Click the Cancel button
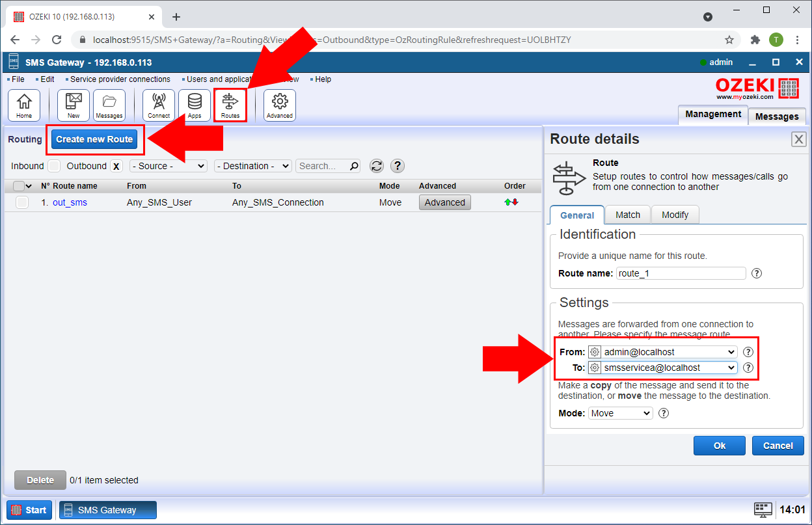Screen dimensions: 812x525 (x=778, y=446)
